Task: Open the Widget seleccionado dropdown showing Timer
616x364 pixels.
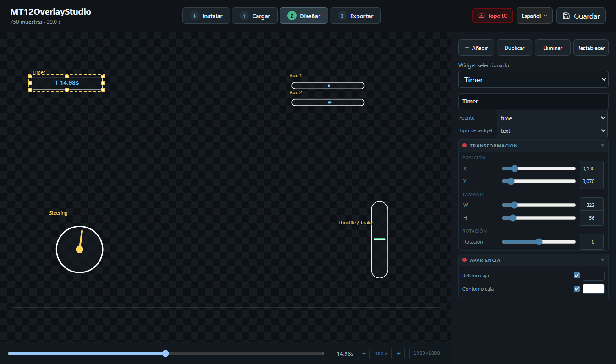Action: tap(533, 80)
